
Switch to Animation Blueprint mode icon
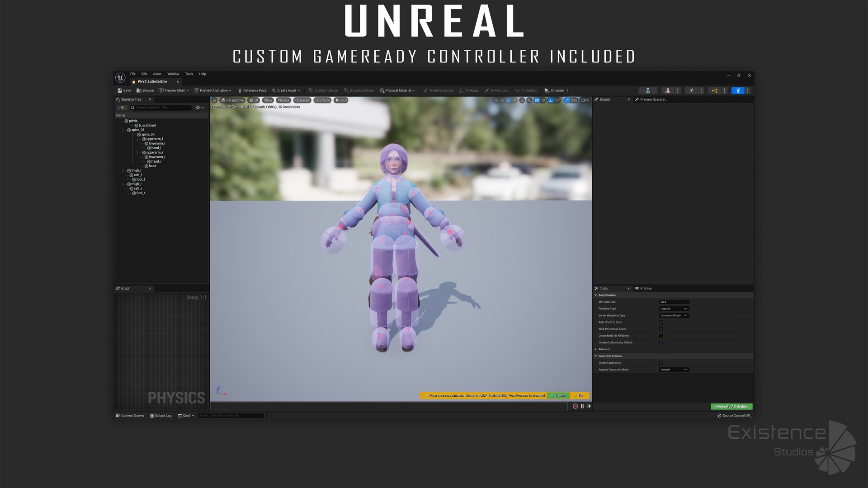pyautogui.click(x=714, y=90)
